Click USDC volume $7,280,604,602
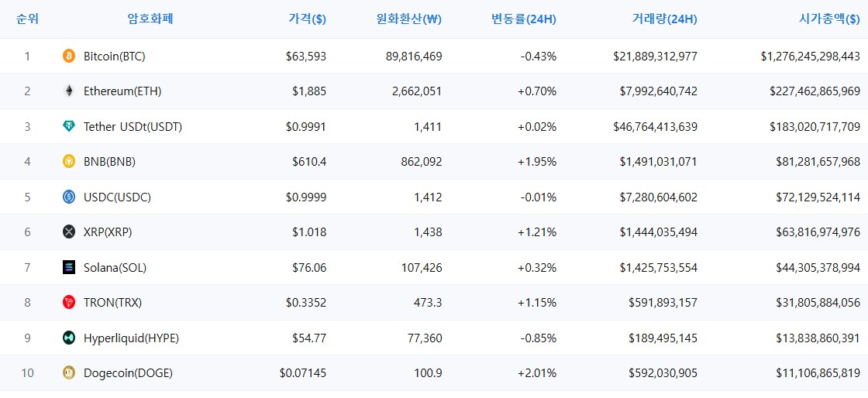This screenshot has width=868, height=398. coord(659,197)
